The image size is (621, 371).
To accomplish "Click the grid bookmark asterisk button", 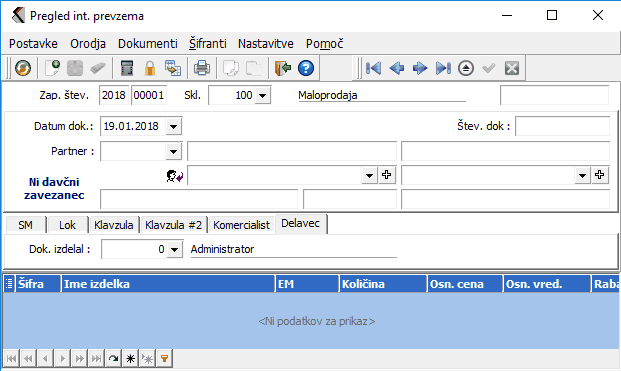I will (130, 359).
